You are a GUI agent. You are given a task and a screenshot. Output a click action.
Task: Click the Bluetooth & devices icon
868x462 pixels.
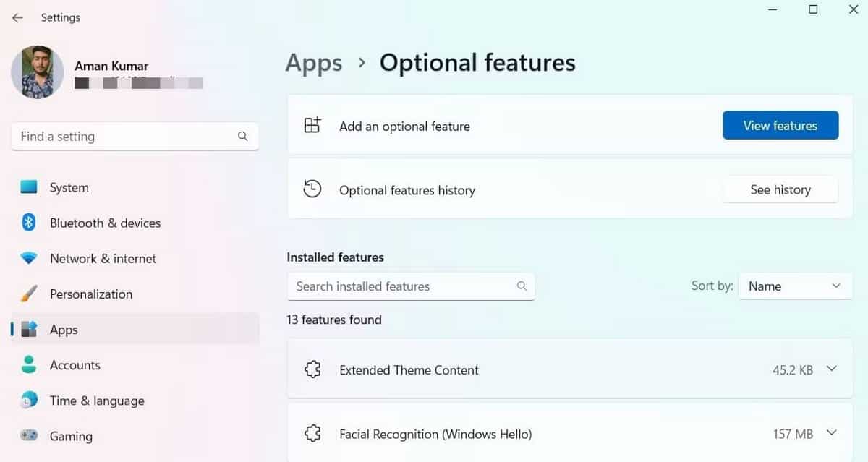coord(29,223)
